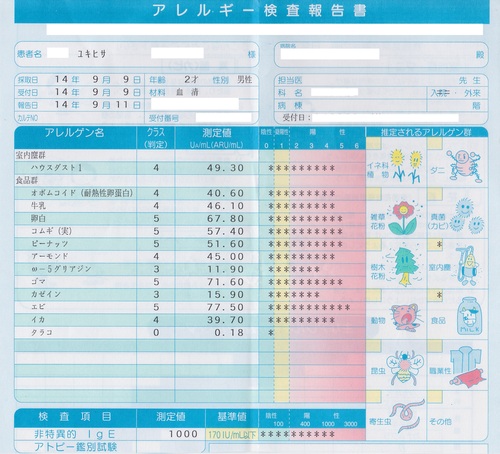Select the MILK bottle icon for 食品
The width and height of the screenshot is (500, 454).
tap(469, 316)
